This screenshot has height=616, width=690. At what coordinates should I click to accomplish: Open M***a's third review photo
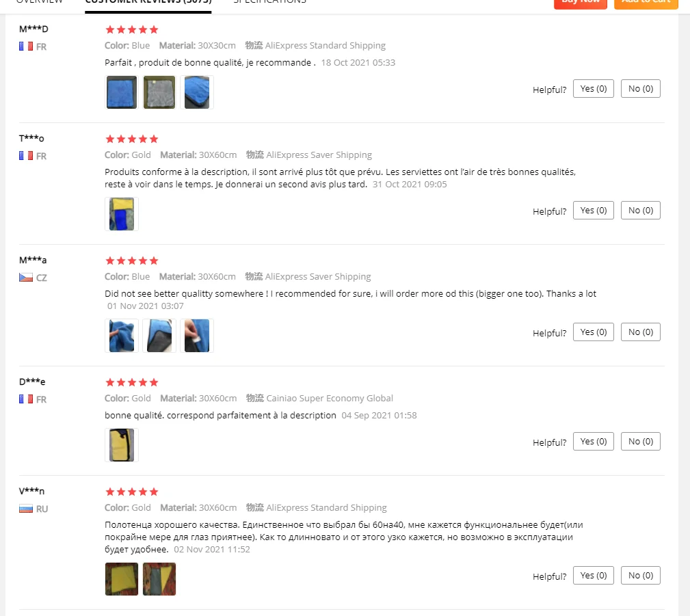[197, 335]
